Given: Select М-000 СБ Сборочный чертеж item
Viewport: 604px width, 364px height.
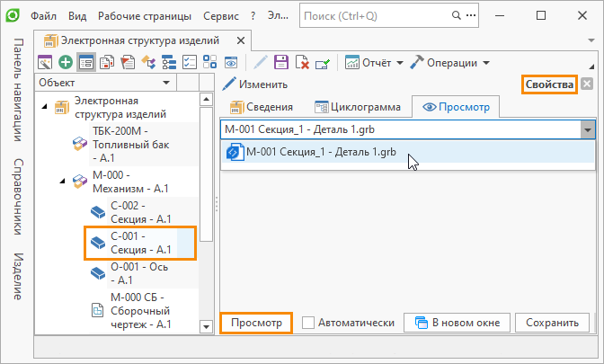Looking at the screenshot, I should tap(140, 310).
